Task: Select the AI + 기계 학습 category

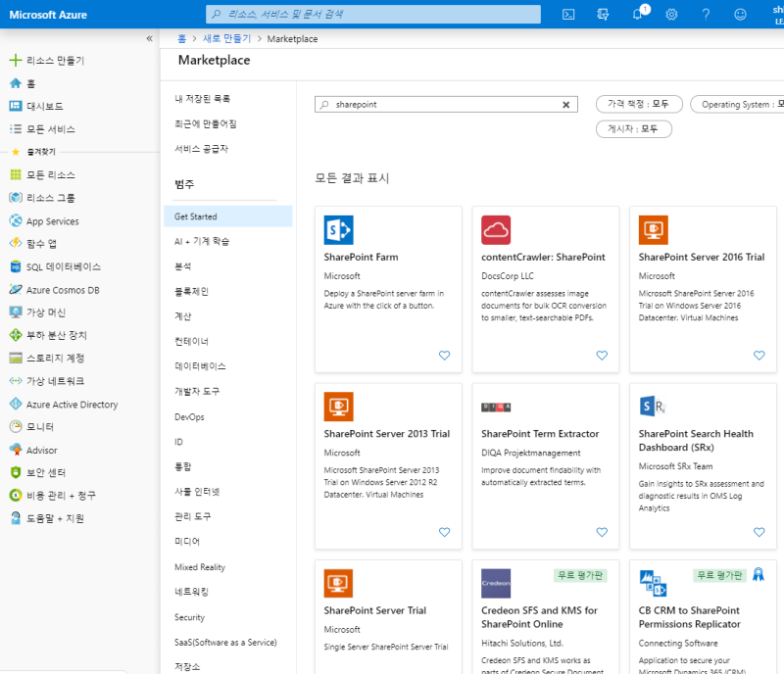Action: pyautogui.click(x=202, y=242)
